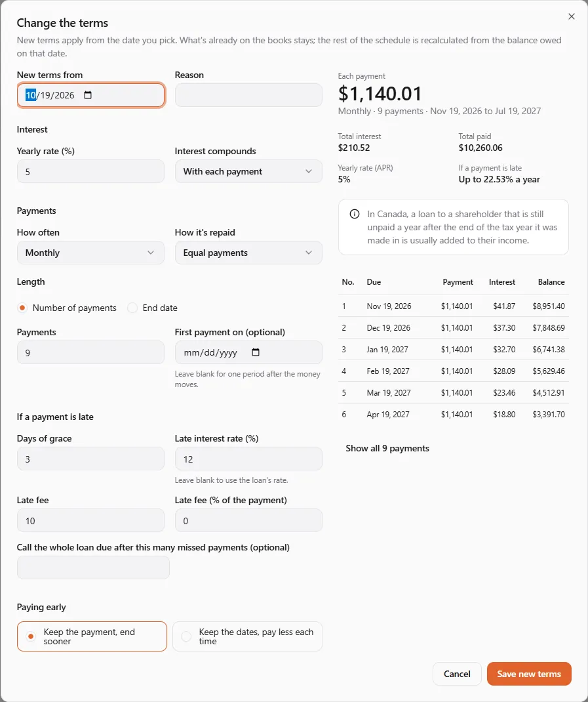Click the $37.30 interest cell
This screenshot has width=588, height=702.
tap(504, 328)
